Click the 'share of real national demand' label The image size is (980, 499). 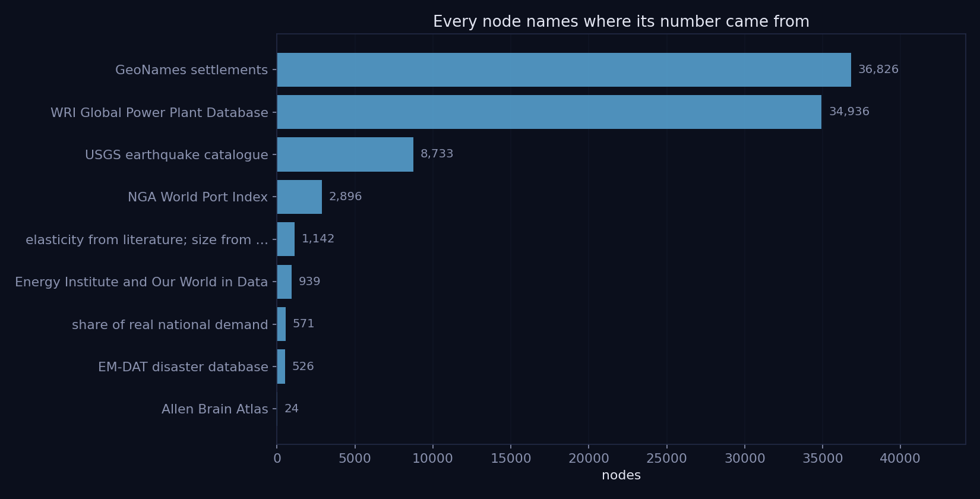click(x=170, y=325)
